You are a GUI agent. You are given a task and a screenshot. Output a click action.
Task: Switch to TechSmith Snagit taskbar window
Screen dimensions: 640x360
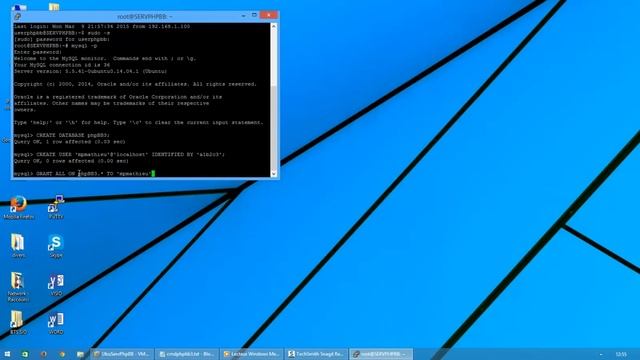(x=316, y=354)
